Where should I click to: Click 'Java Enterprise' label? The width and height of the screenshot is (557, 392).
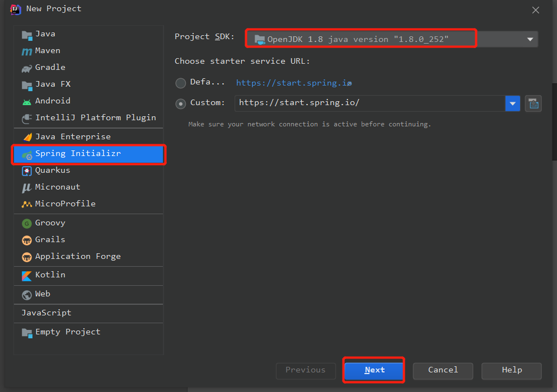tap(73, 137)
